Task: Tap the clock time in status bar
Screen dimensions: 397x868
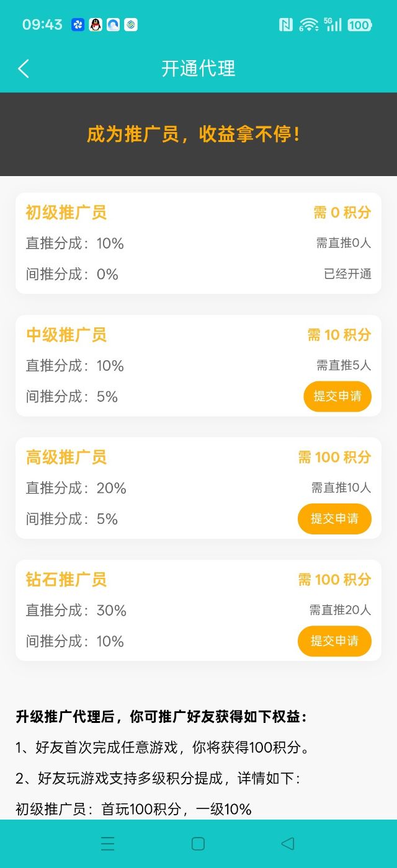Action: [42, 25]
